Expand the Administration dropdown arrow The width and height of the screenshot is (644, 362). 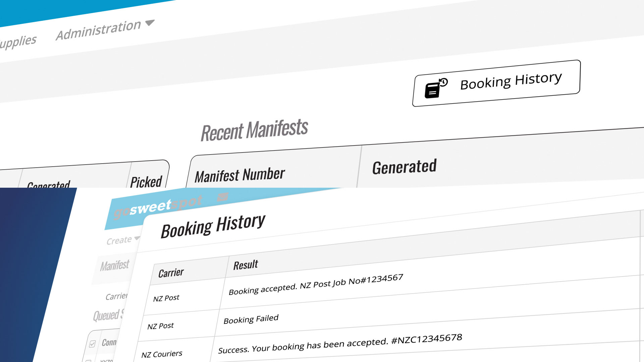click(x=150, y=23)
